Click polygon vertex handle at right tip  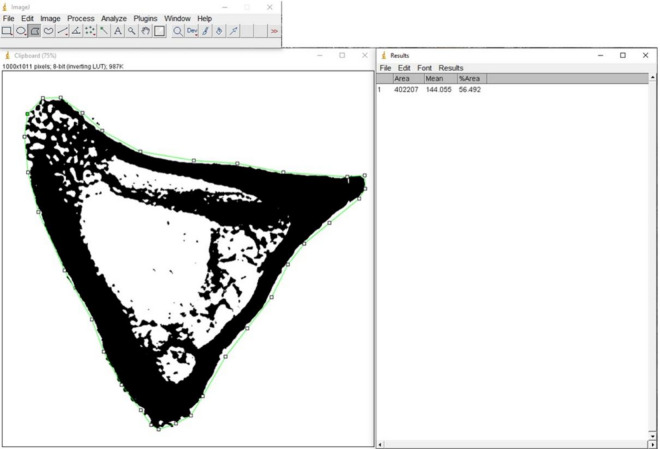click(x=365, y=175)
